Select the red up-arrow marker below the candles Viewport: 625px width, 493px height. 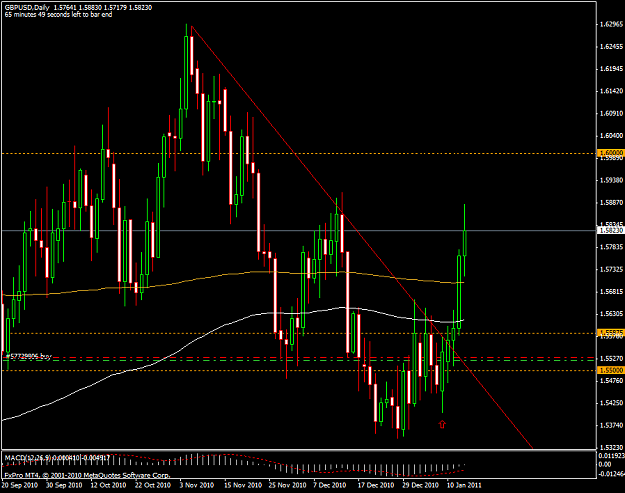click(442, 424)
